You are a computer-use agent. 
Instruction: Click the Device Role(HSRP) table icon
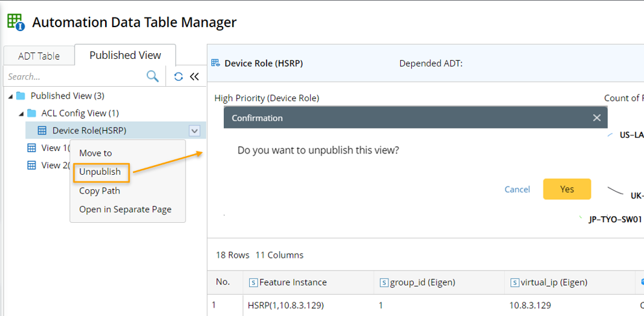(x=42, y=131)
